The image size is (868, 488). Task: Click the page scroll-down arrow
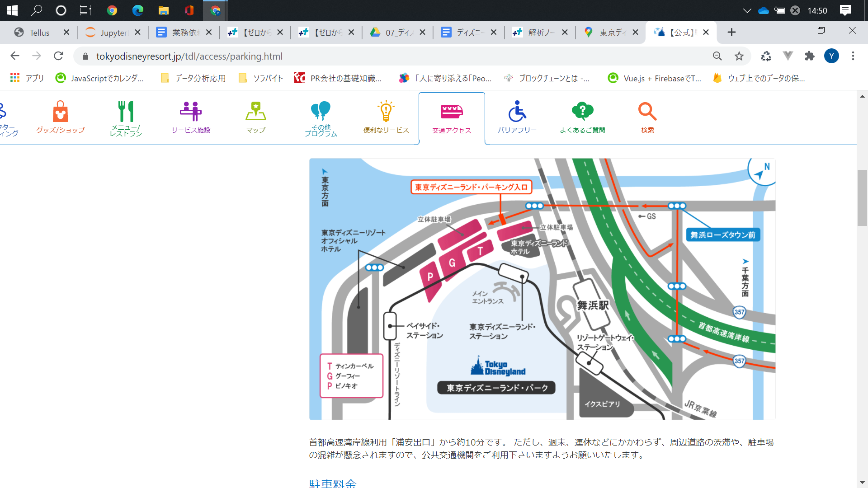click(862, 483)
